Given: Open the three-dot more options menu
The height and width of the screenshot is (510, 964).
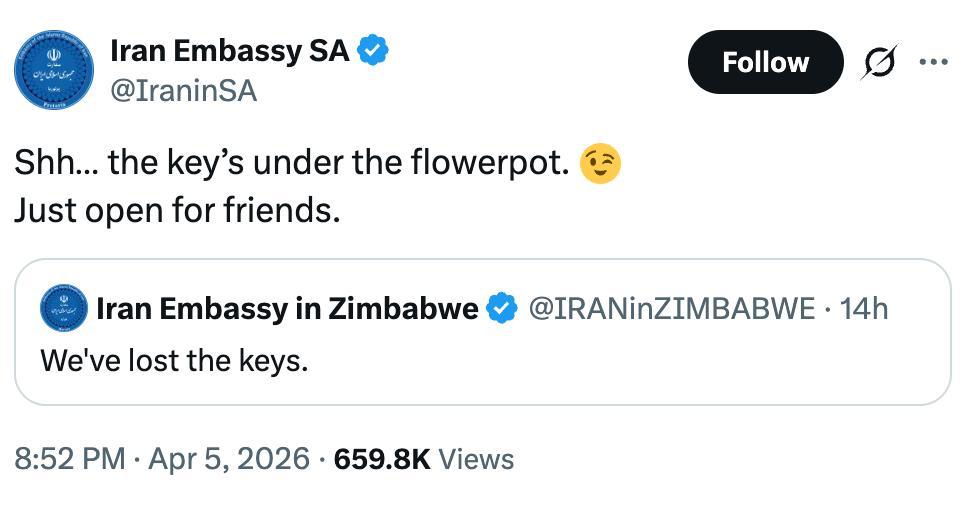Looking at the screenshot, I should 932,62.
